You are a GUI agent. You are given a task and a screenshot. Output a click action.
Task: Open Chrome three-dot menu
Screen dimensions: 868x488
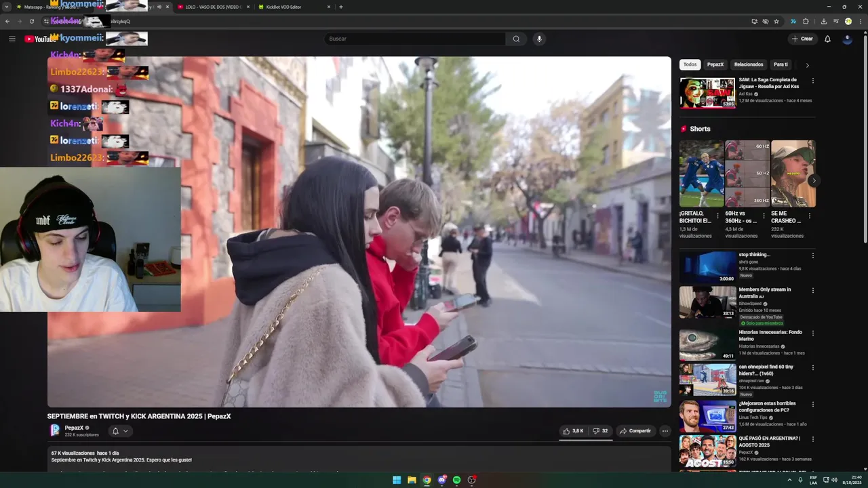click(x=860, y=21)
